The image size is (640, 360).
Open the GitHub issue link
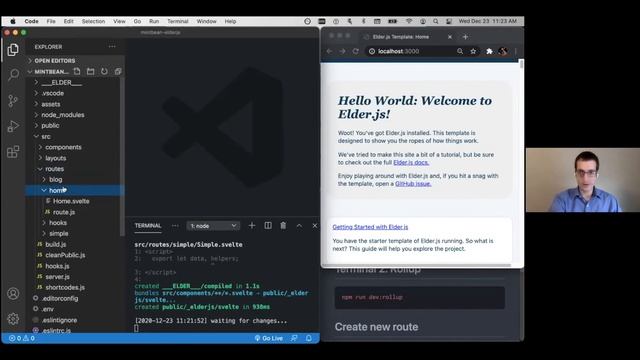pos(413,184)
